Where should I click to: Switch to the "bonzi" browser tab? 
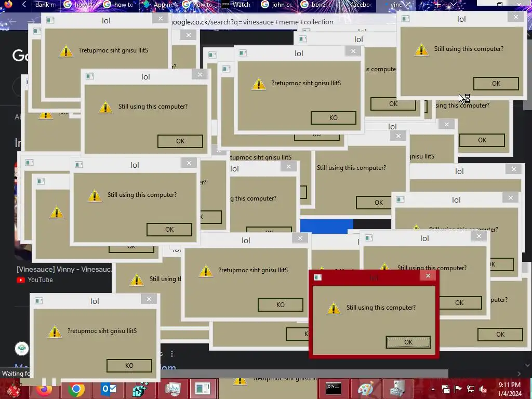click(x=317, y=5)
